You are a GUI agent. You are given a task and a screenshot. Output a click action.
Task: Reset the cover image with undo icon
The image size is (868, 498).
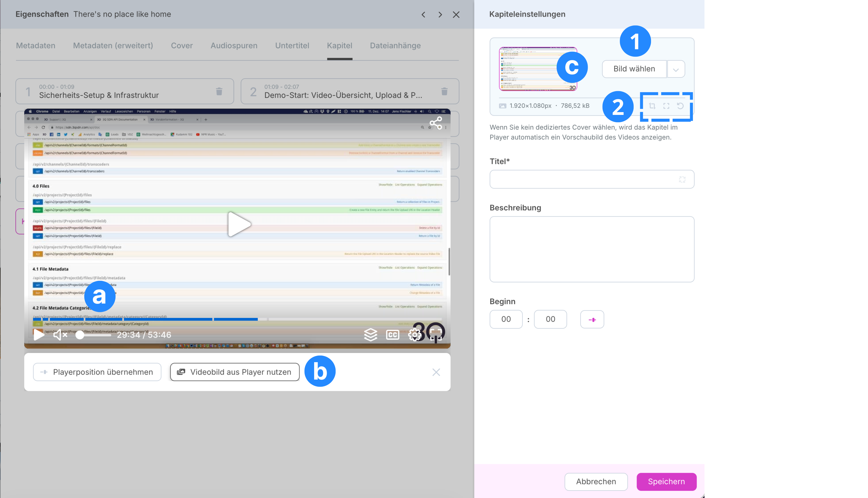pos(680,106)
